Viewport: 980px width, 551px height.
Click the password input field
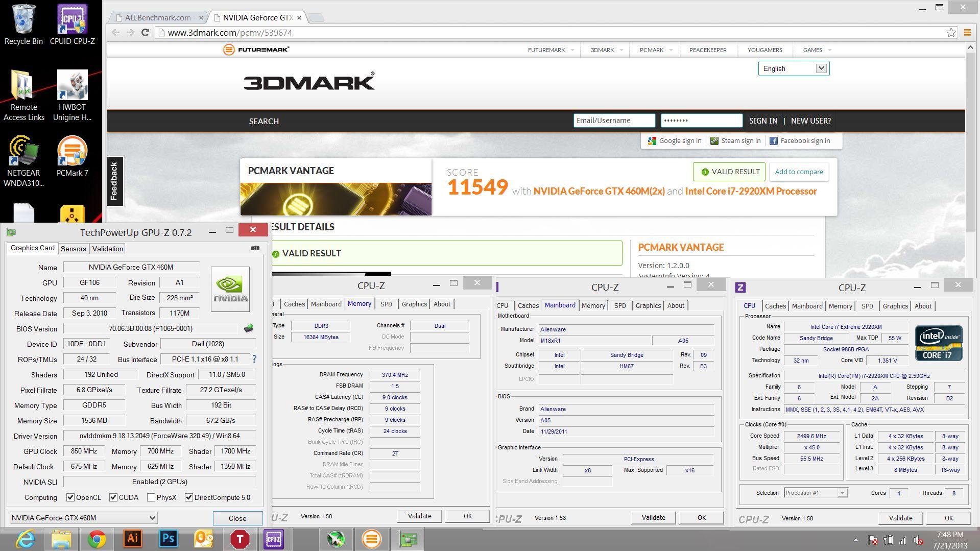(x=701, y=121)
